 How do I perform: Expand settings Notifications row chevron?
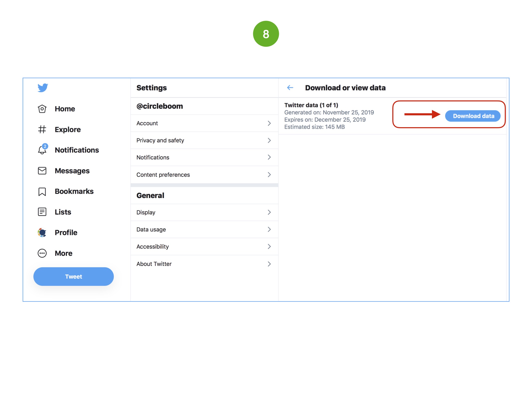tap(269, 157)
